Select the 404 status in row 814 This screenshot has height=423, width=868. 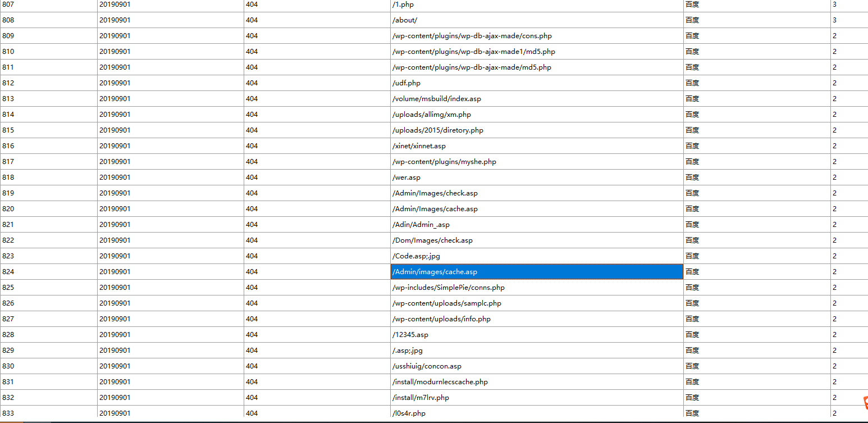pyautogui.click(x=317, y=115)
